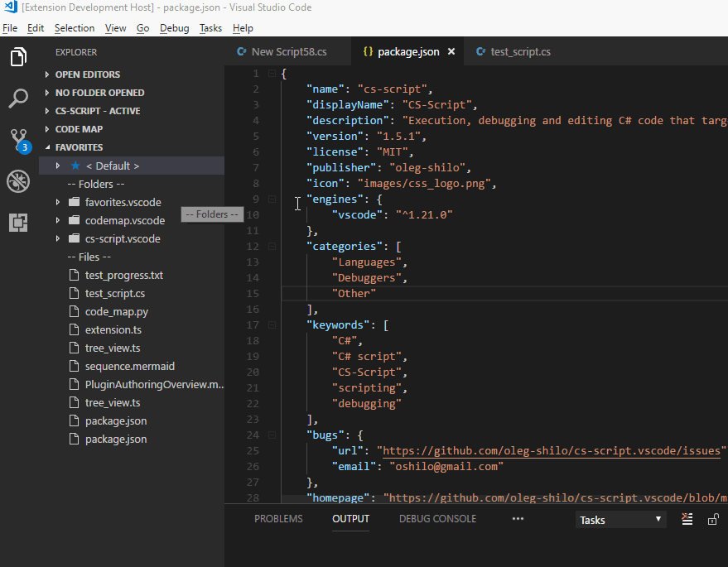Image resolution: width=728 pixels, height=567 pixels.
Task: Click the folder icon of favorites.vscode
Action: coord(74,202)
